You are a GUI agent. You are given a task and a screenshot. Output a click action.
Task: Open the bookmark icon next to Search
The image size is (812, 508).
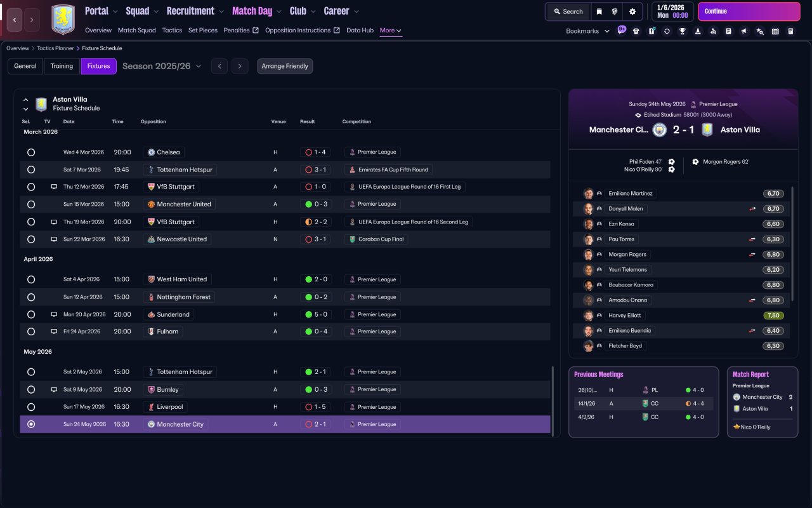tap(599, 11)
